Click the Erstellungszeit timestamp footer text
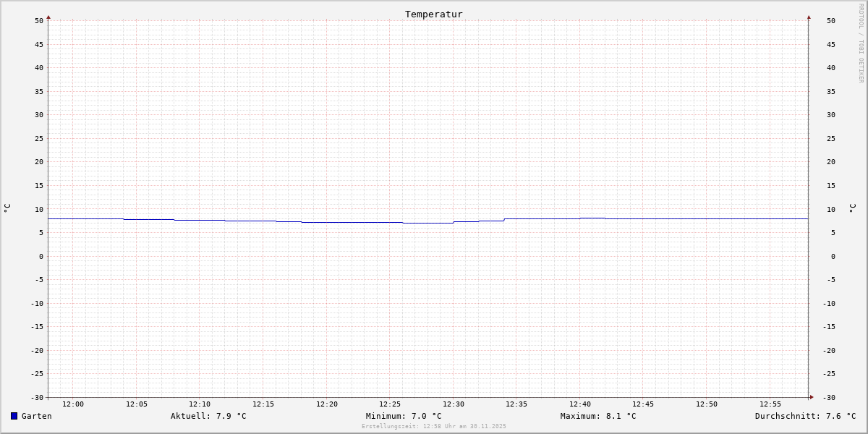This screenshot has width=868, height=434. click(434, 426)
